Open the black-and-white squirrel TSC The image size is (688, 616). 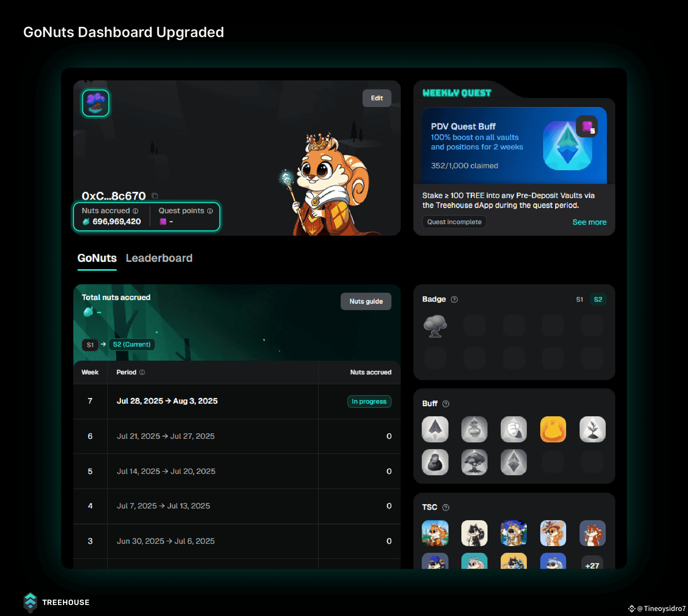(x=474, y=533)
